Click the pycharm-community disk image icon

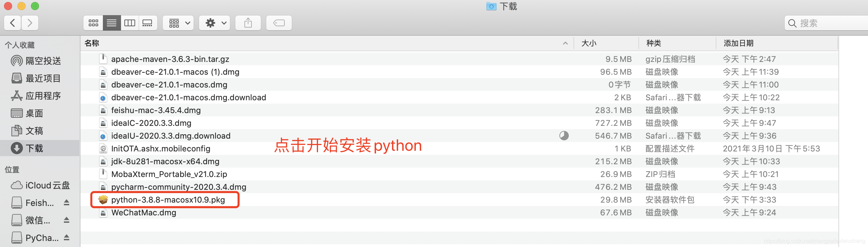click(x=103, y=187)
